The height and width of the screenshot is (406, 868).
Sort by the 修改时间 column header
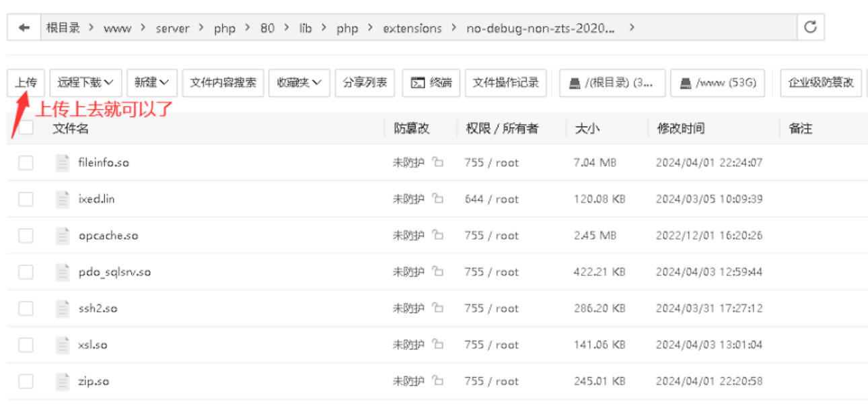tap(680, 129)
